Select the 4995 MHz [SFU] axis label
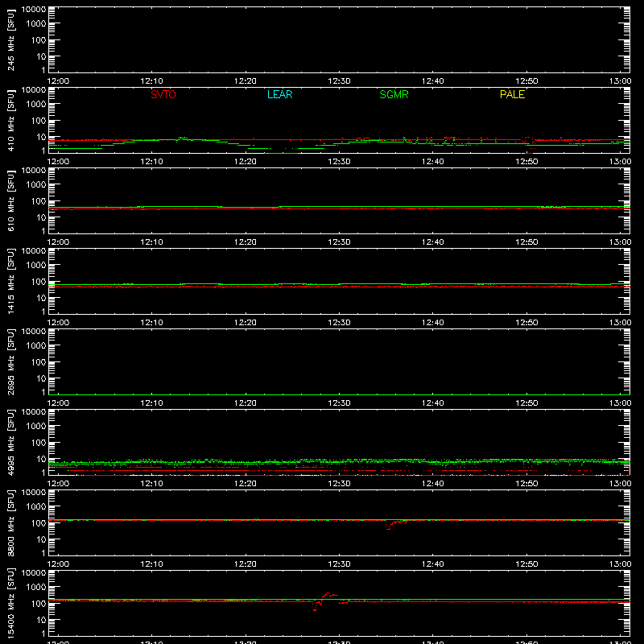This screenshot has height=644, width=644. pos(11,442)
